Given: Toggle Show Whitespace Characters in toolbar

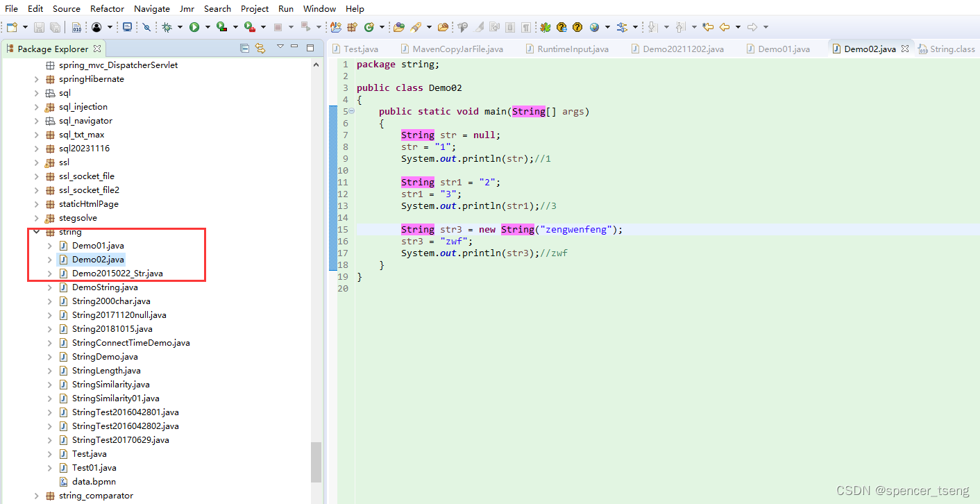Looking at the screenshot, I should point(527,26).
